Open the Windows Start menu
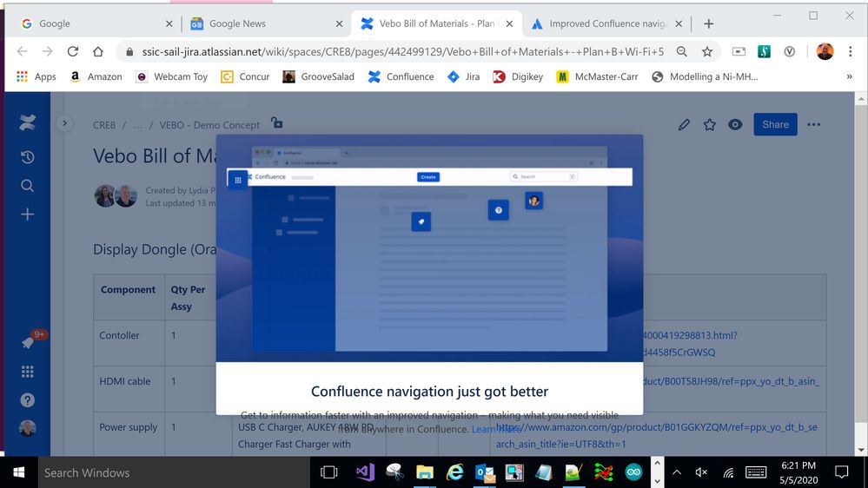The image size is (868, 488). [19, 472]
